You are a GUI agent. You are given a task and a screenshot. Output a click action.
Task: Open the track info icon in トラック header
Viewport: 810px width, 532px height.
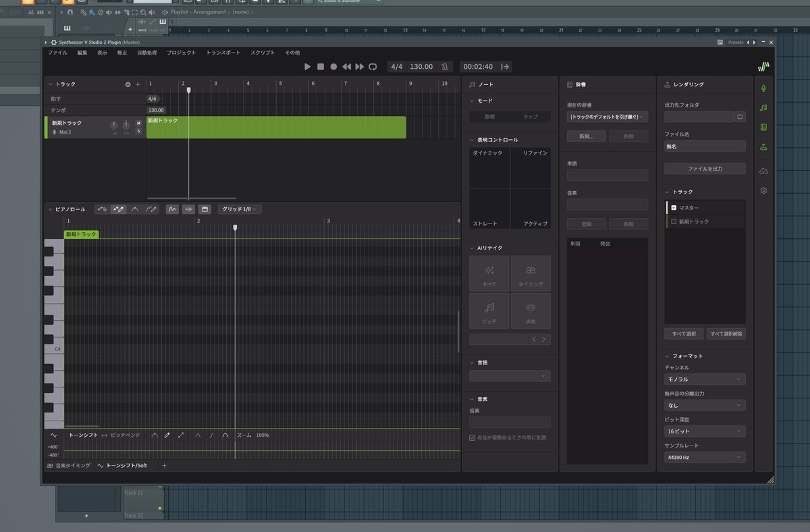click(128, 84)
